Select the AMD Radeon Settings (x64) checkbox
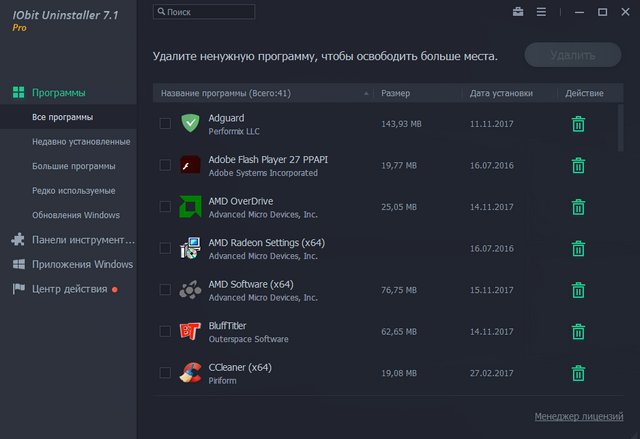This screenshot has height=439, width=640. 165,249
